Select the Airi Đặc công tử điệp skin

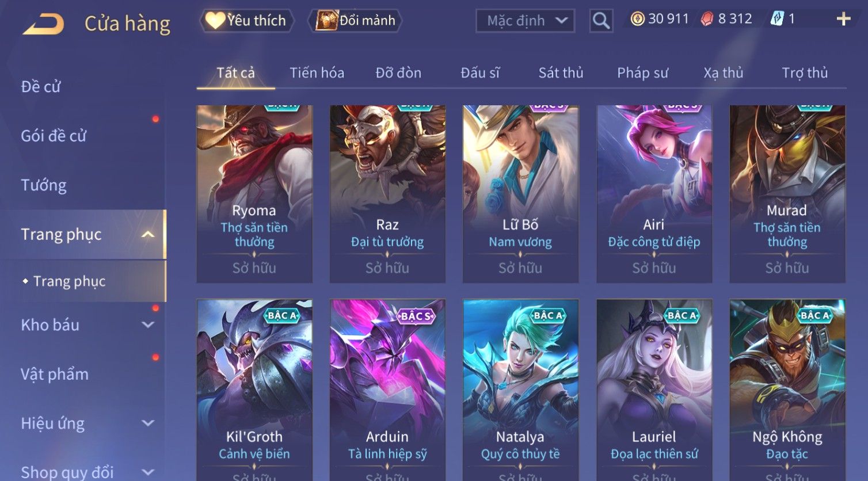point(654,194)
